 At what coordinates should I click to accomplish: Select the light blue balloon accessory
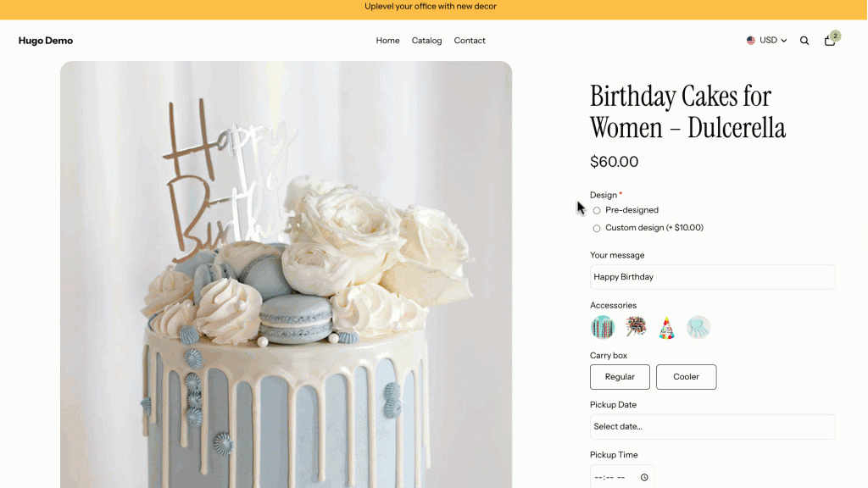click(698, 327)
